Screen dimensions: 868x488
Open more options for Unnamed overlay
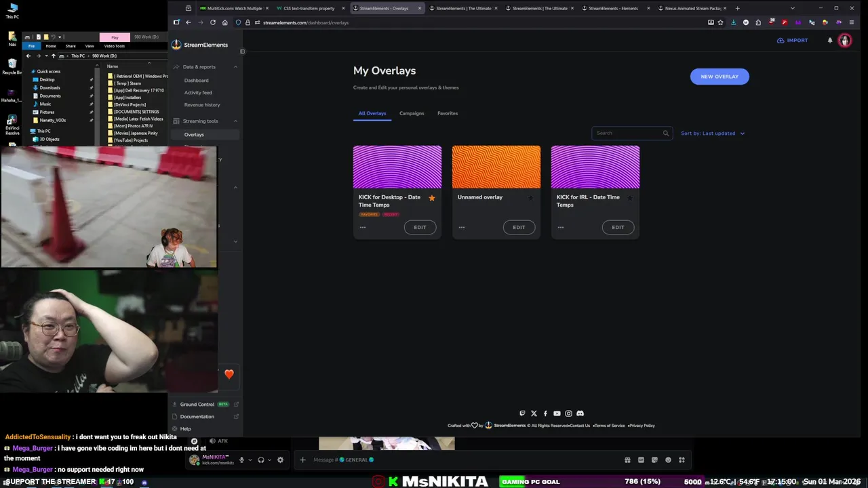[462, 227]
